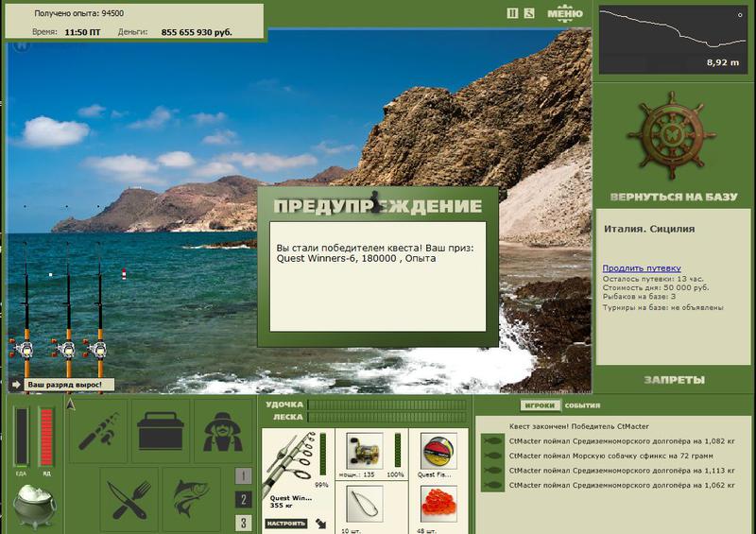Click the time display 11:50 ПТ
This screenshot has height=534, width=756.
coord(82,32)
